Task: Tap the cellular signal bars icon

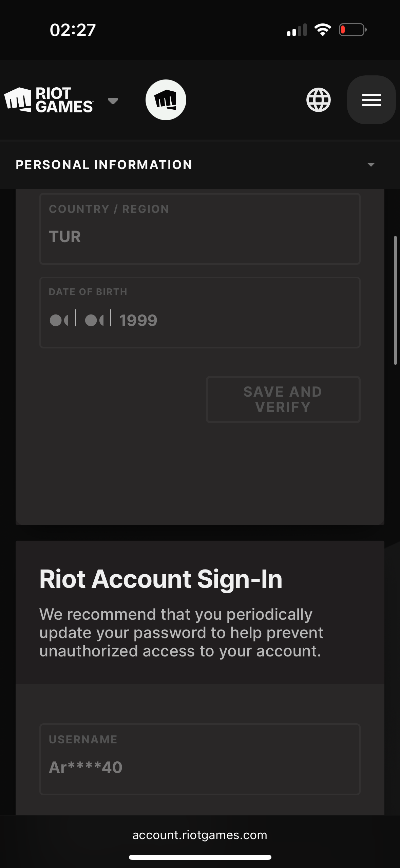Action: pos(297,30)
